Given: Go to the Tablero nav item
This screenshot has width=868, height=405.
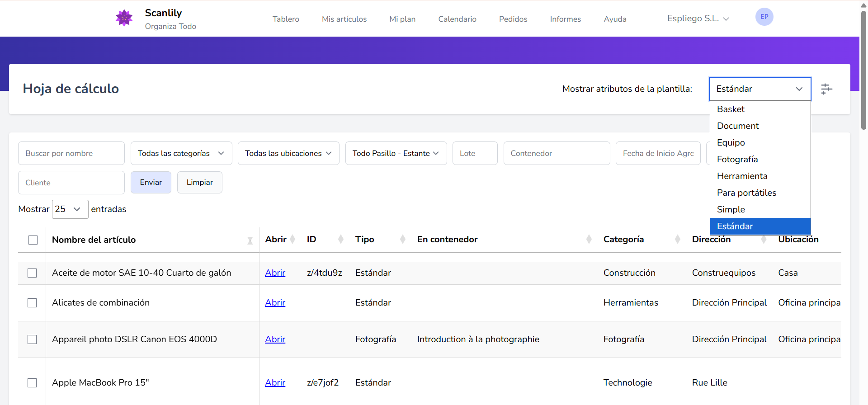Looking at the screenshot, I should [286, 19].
